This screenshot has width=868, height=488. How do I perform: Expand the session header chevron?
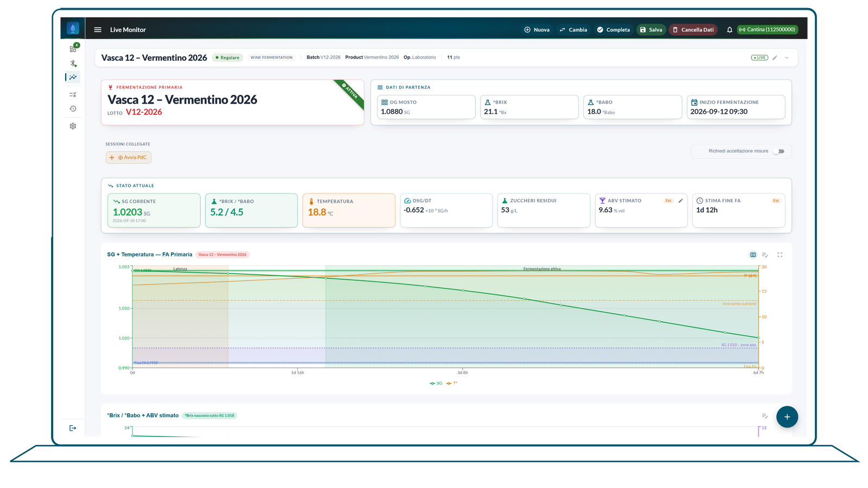pos(787,57)
